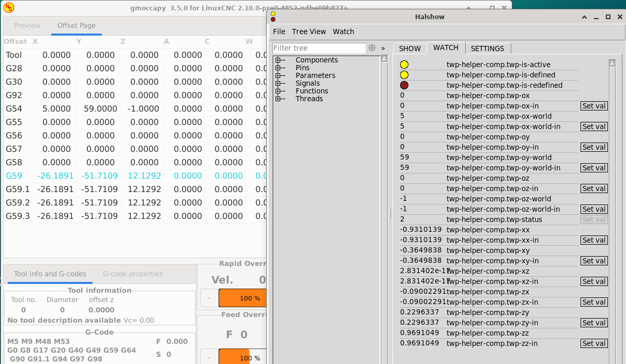
Task: Click the Halshow window title-bar icon
Action: 273,17
